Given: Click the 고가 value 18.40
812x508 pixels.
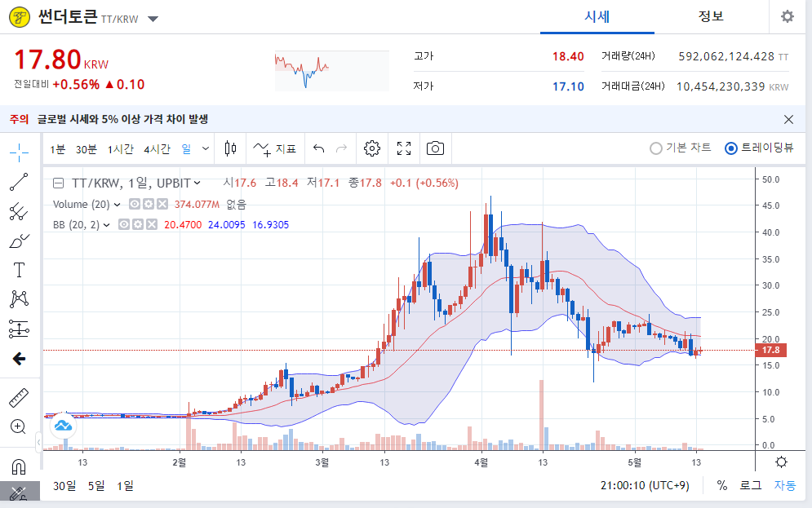Looking at the screenshot, I should (568, 56).
